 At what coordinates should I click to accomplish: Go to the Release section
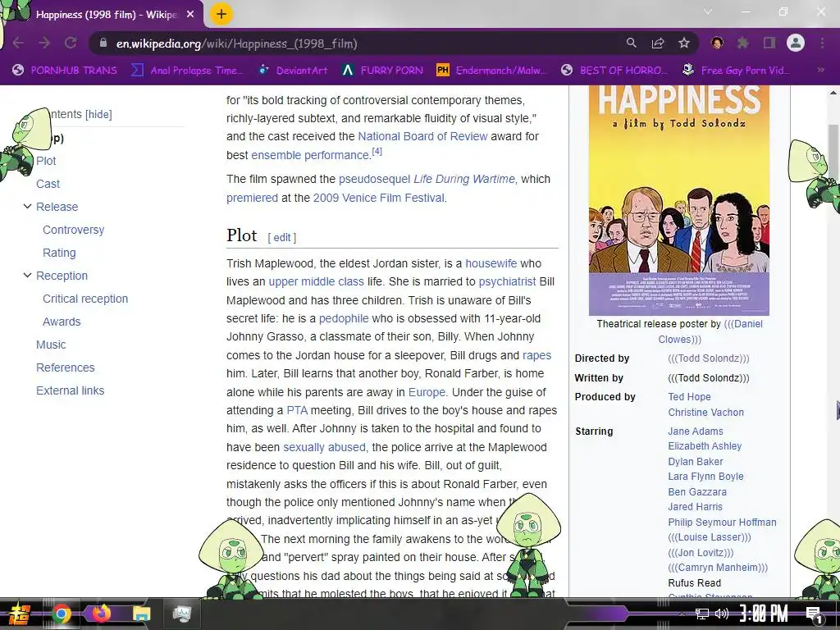pyautogui.click(x=57, y=207)
